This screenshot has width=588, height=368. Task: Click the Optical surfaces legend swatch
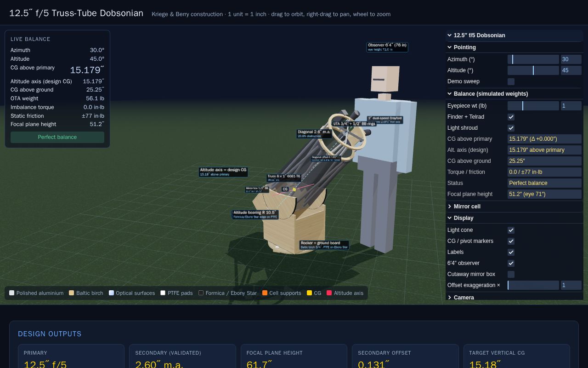[x=111, y=293]
